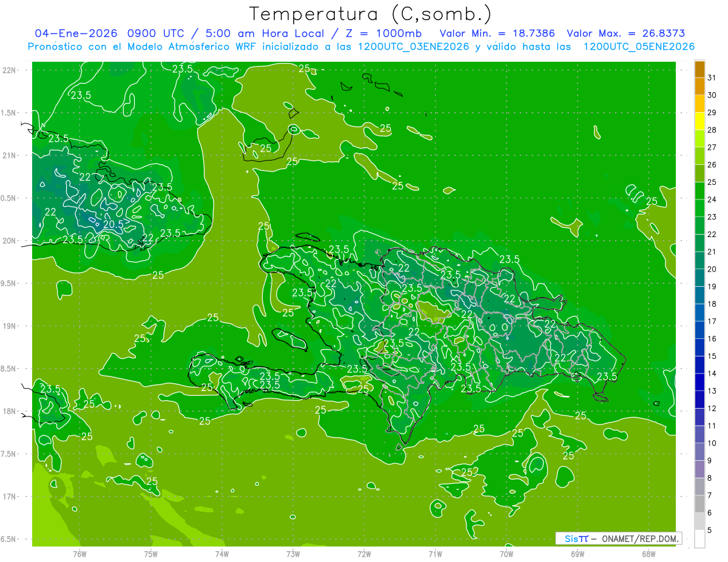Click the '75W' longitude axis label
Viewport: 728px width, 562px height.
click(x=151, y=554)
